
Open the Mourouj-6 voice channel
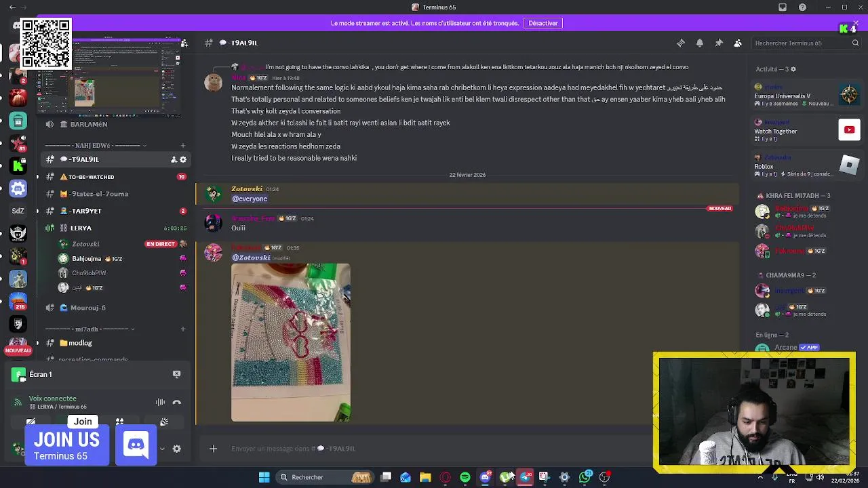point(115,308)
